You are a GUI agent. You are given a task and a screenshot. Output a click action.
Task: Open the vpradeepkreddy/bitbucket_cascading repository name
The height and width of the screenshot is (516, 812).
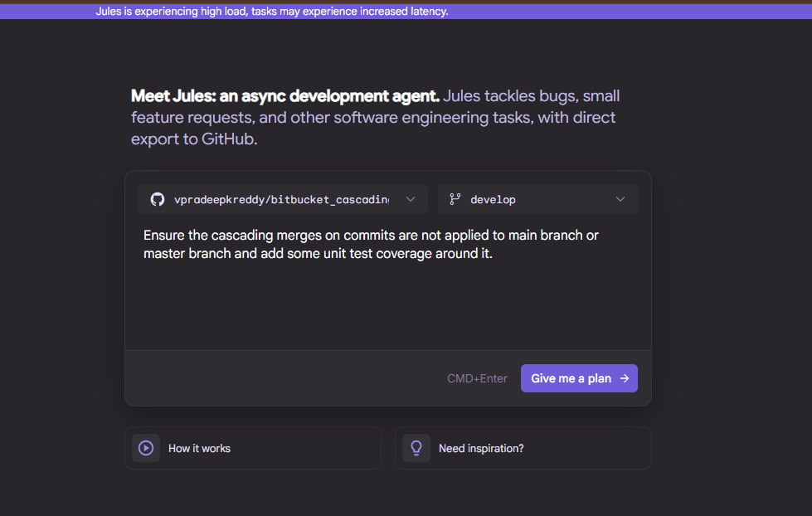click(280, 200)
